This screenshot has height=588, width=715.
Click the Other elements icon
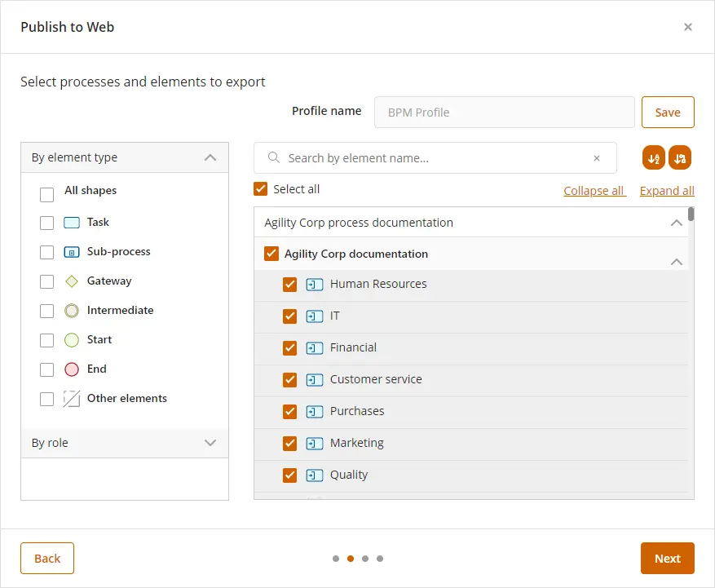72,399
